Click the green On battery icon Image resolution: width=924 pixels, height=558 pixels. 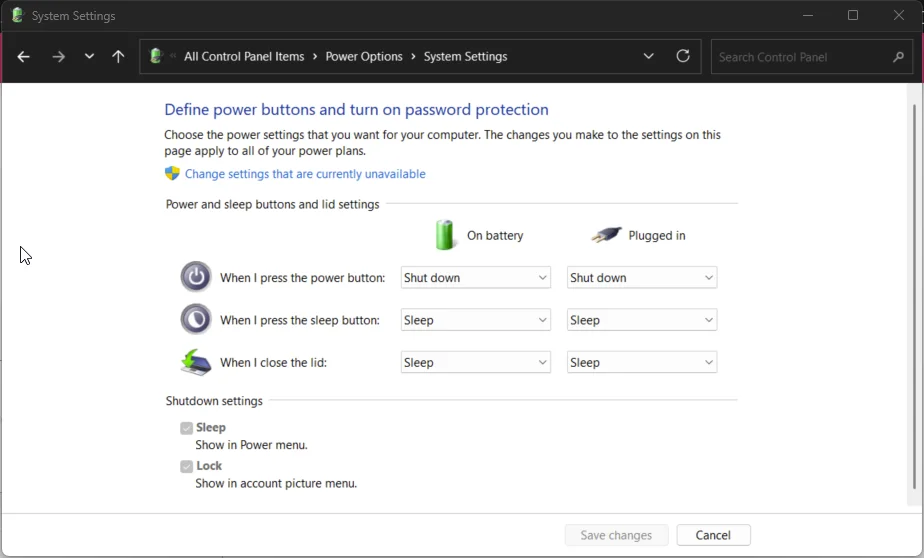pos(445,235)
